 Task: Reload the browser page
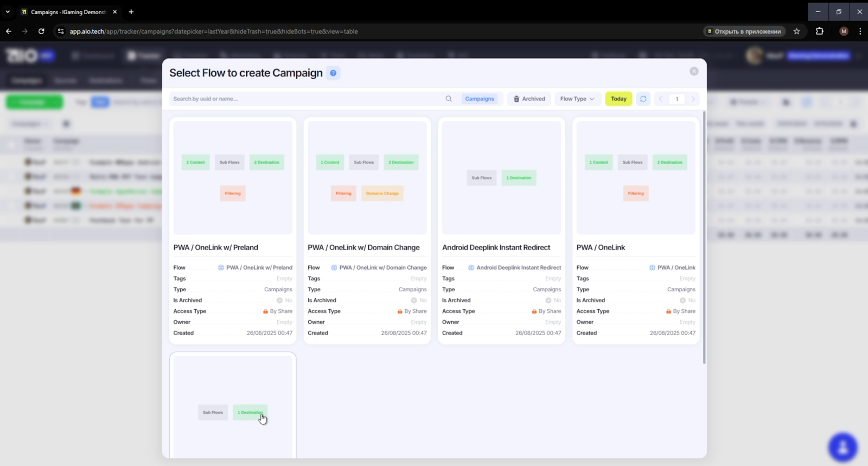tap(41, 31)
